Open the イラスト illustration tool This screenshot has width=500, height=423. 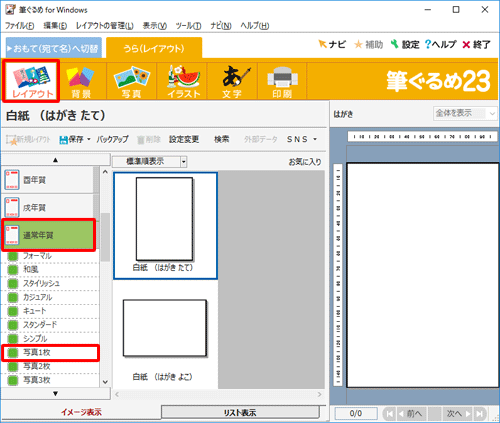point(182,81)
